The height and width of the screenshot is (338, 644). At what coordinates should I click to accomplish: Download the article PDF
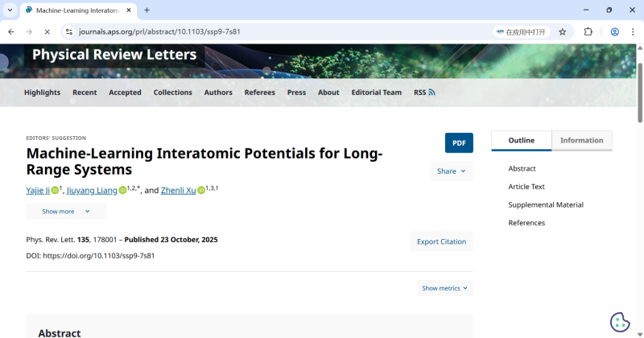pyautogui.click(x=459, y=142)
